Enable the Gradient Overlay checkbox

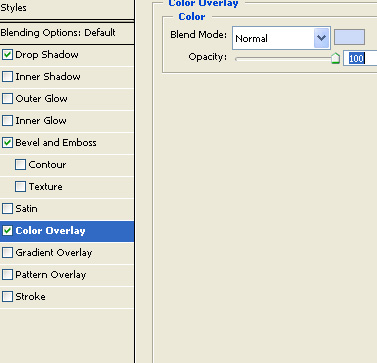click(x=7, y=252)
